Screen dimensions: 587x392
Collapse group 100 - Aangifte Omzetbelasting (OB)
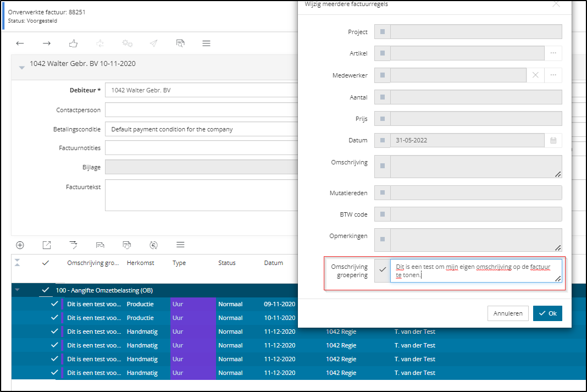pos(17,290)
